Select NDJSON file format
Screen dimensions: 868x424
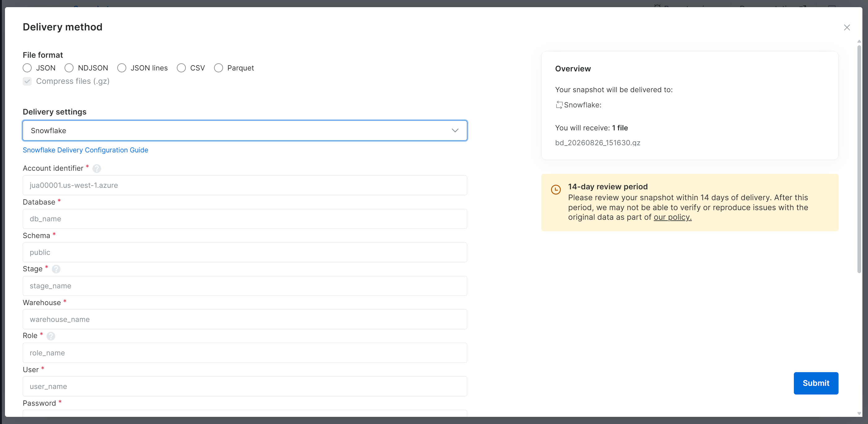coord(69,68)
